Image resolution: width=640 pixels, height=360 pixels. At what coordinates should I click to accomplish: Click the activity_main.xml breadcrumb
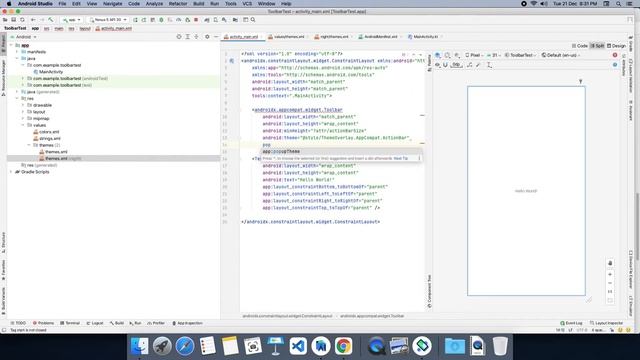pyautogui.click(x=113, y=29)
